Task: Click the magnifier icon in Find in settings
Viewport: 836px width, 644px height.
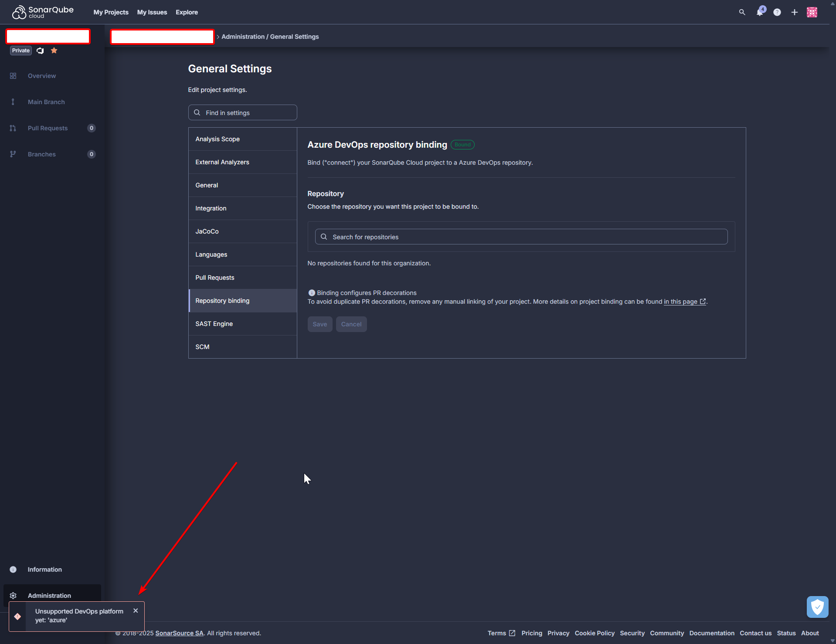Action: 197,112
